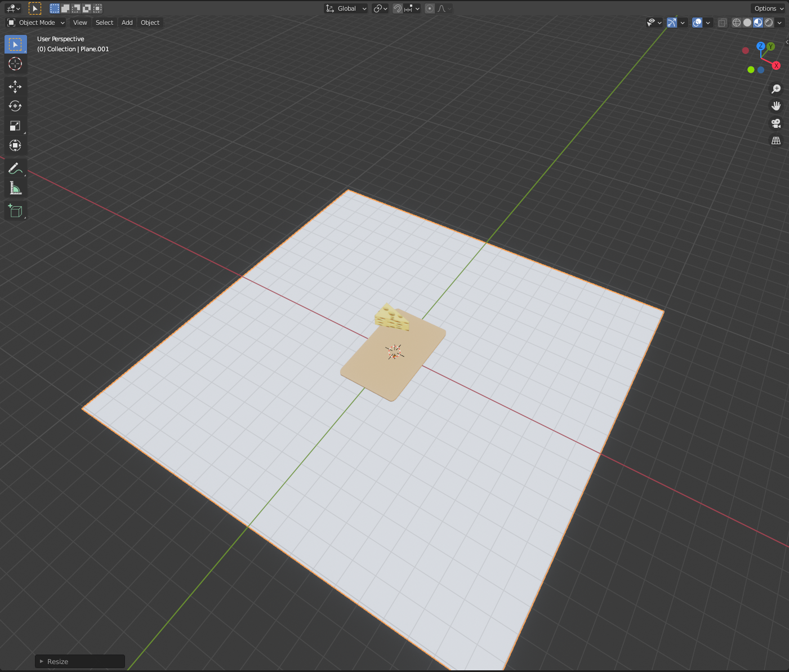Select the Move tool
789x672 pixels.
coord(15,86)
